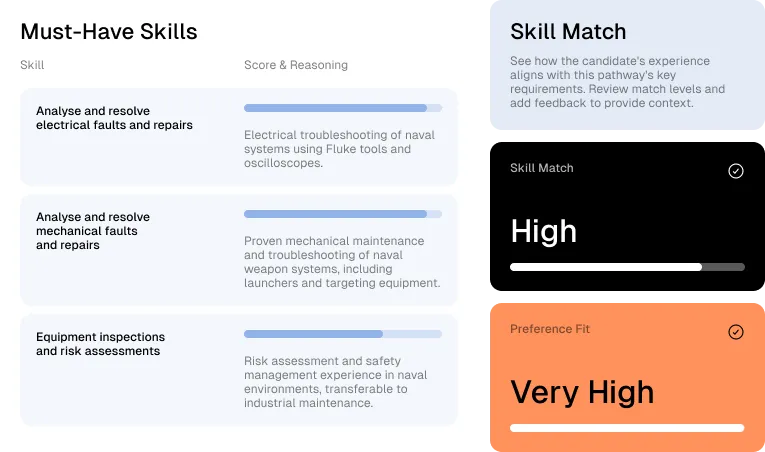Click the Fluke tools reasoning text
The width and height of the screenshot is (765, 452).
[340, 149]
